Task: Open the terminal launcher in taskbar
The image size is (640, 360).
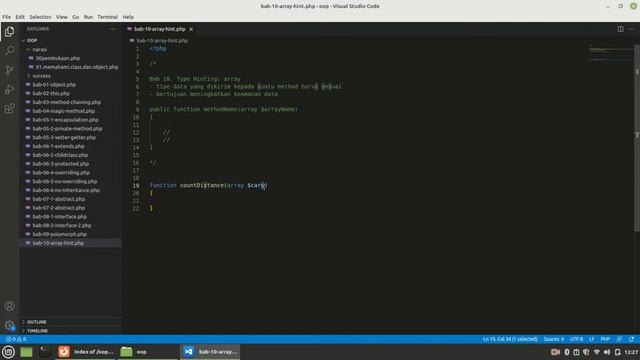Action: coord(45,352)
